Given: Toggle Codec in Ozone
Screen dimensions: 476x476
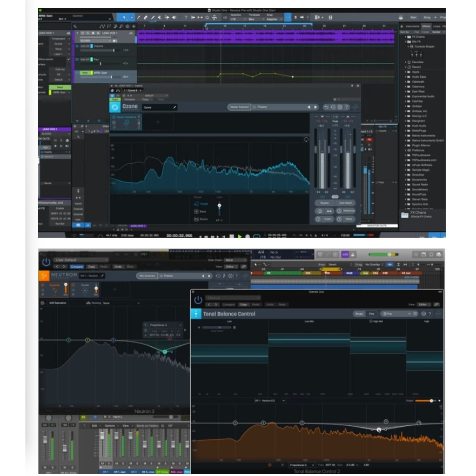Looking at the screenshot, I should coord(324,219).
